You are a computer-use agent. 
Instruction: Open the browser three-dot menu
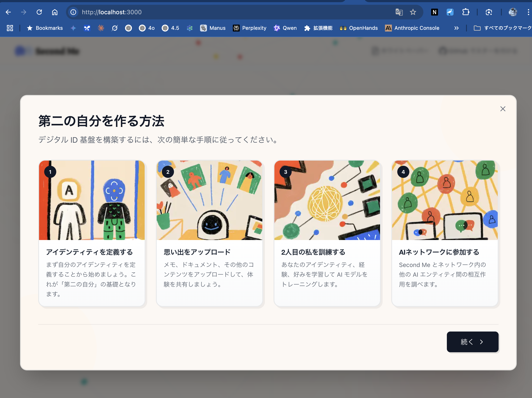[528, 12]
